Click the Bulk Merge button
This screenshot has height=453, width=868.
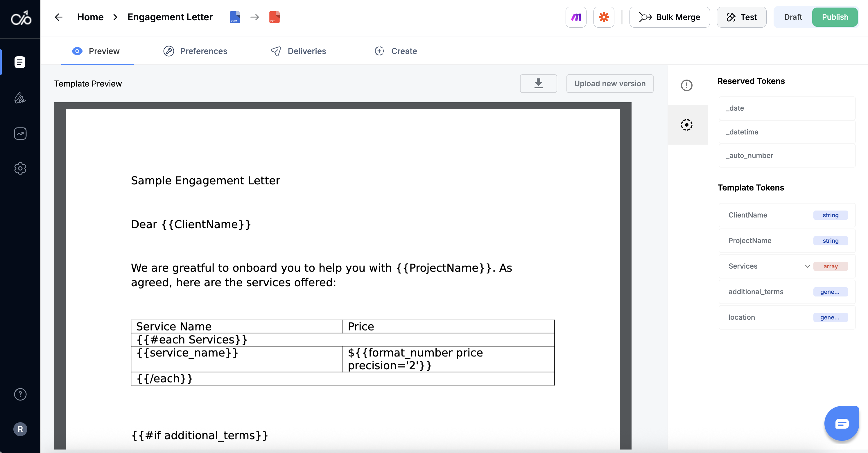click(x=669, y=17)
